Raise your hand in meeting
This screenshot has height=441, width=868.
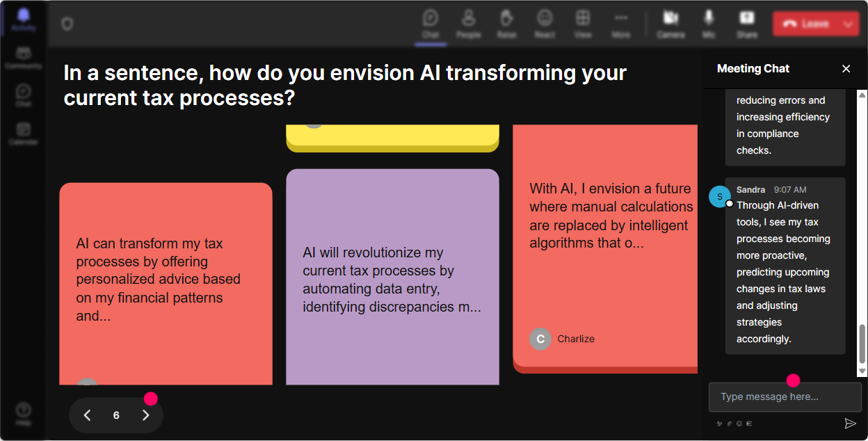[506, 24]
